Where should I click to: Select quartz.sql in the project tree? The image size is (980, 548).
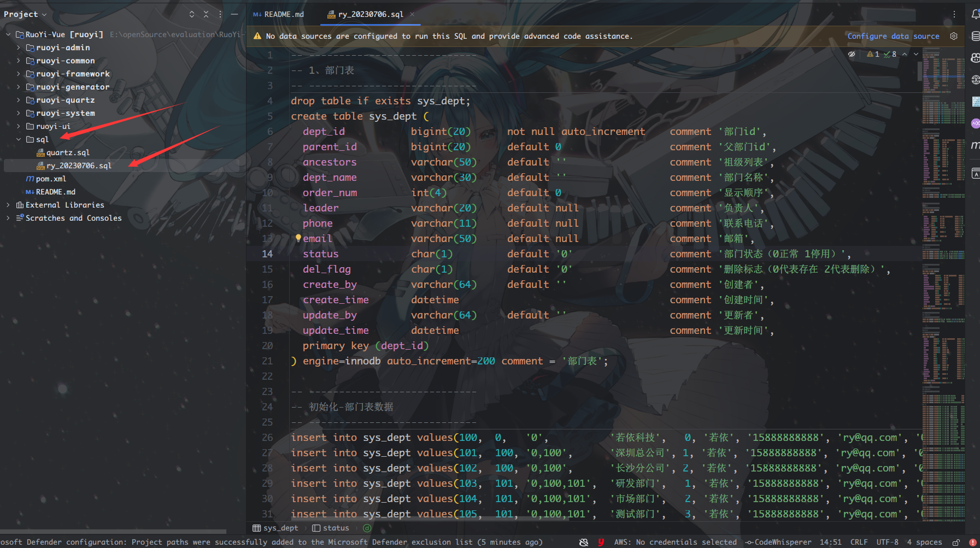68,152
